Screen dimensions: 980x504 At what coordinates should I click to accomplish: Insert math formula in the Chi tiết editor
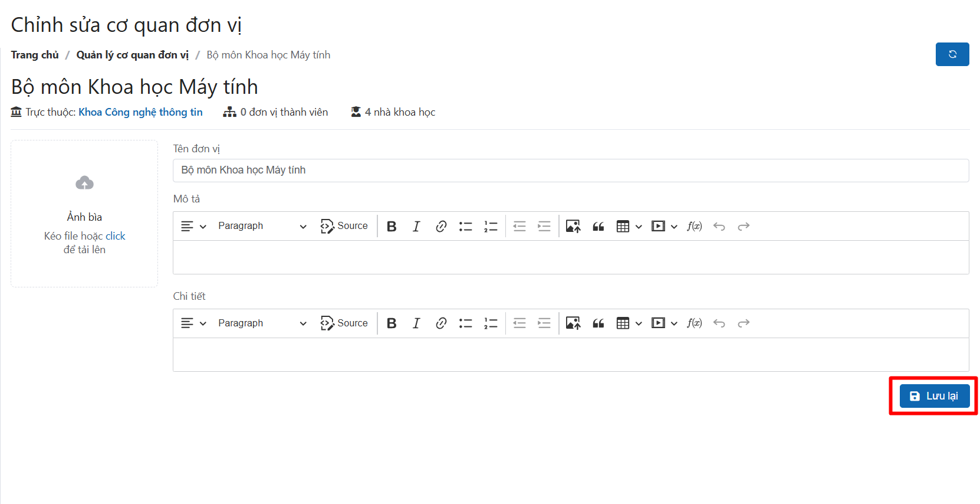[x=694, y=323]
